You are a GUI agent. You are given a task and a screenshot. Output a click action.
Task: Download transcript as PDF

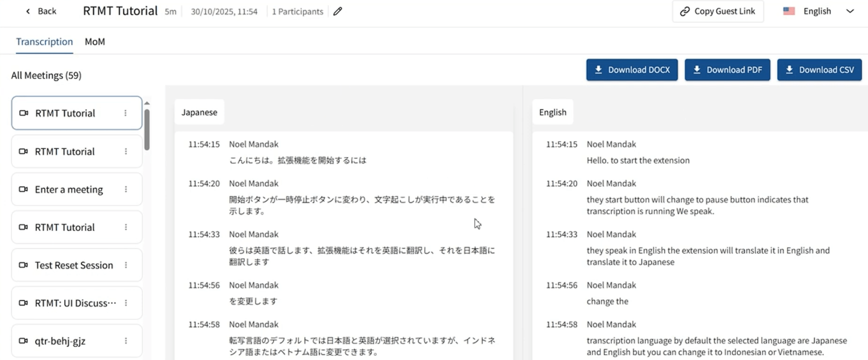click(727, 70)
